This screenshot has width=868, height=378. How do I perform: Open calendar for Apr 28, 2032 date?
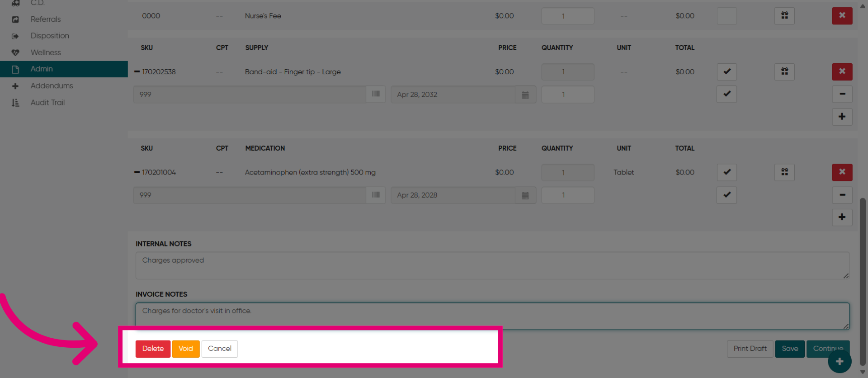525,94
